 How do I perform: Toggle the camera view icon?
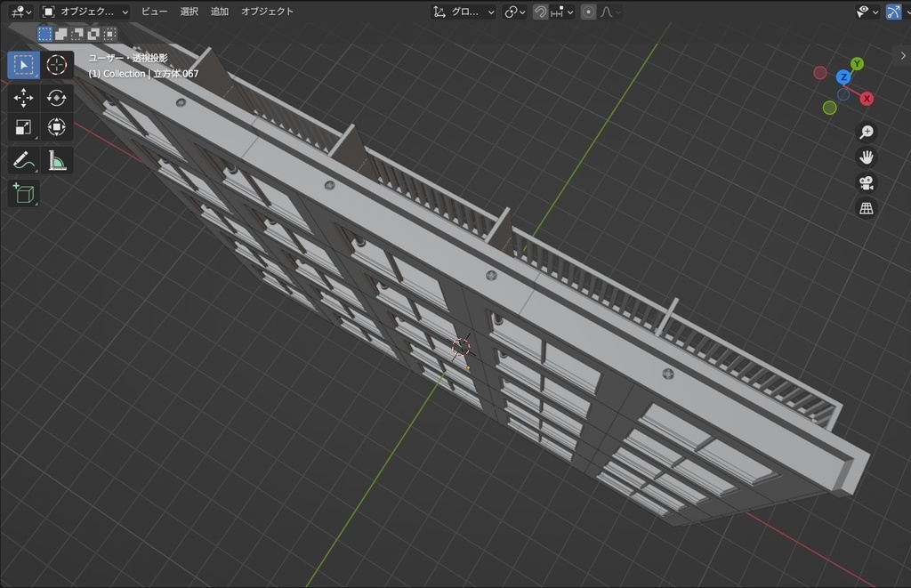pyautogui.click(x=866, y=182)
